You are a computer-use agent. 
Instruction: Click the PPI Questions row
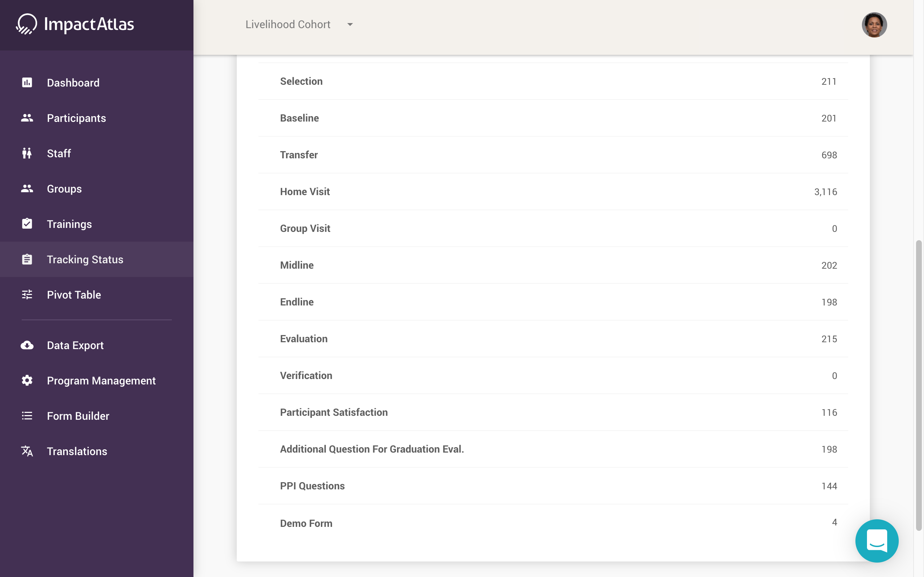click(x=553, y=486)
